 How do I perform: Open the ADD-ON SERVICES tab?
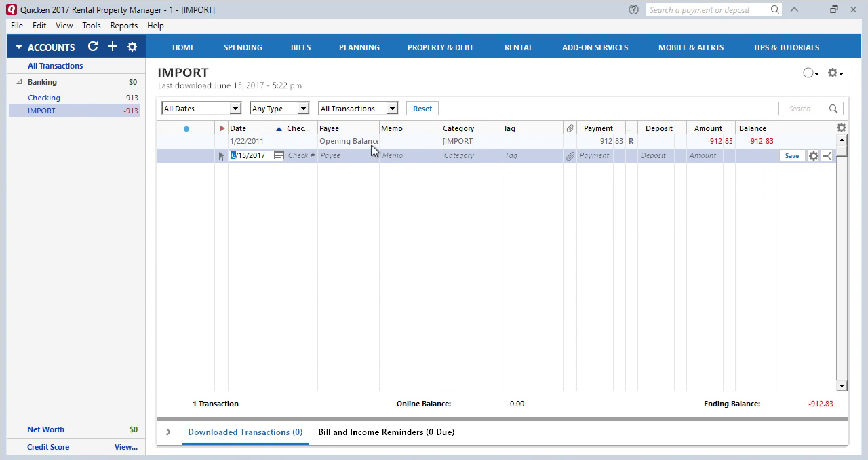coord(595,47)
